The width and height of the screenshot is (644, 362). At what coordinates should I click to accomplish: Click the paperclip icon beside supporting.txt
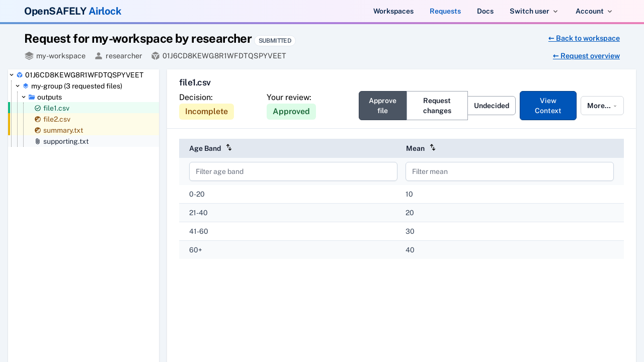pos(37,141)
